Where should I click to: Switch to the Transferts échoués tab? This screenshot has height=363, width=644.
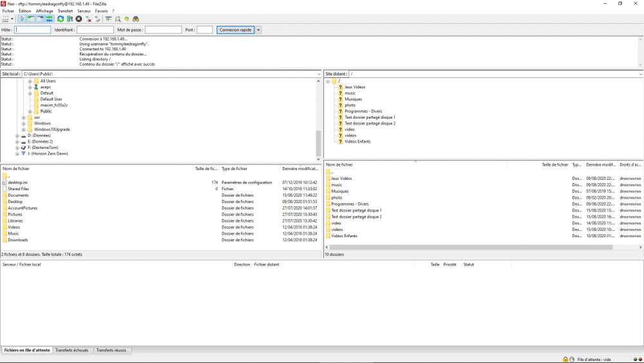pos(72,351)
